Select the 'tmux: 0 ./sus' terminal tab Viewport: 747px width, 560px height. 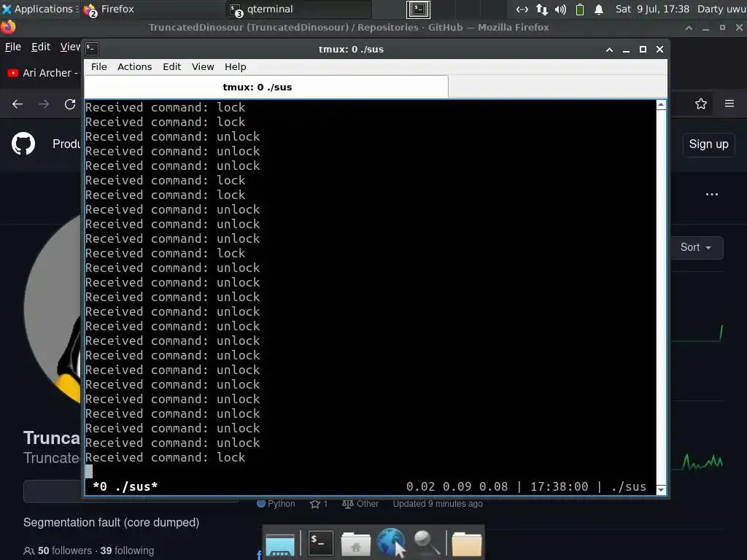click(266, 87)
